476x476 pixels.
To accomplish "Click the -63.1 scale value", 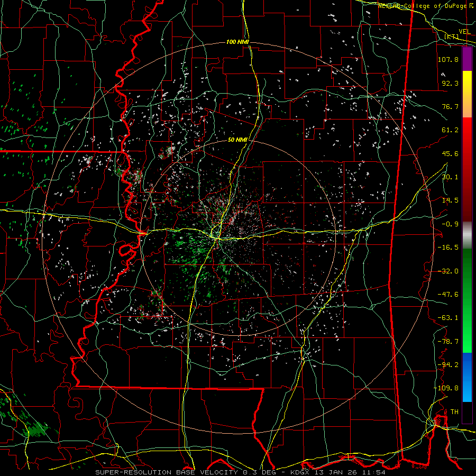I will pyautogui.click(x=448, y=318).
